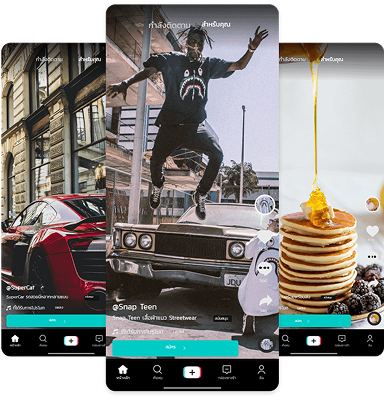Tap the home icon on the left phone
This screenshot has height=400, width=384.
coord(15,339)
